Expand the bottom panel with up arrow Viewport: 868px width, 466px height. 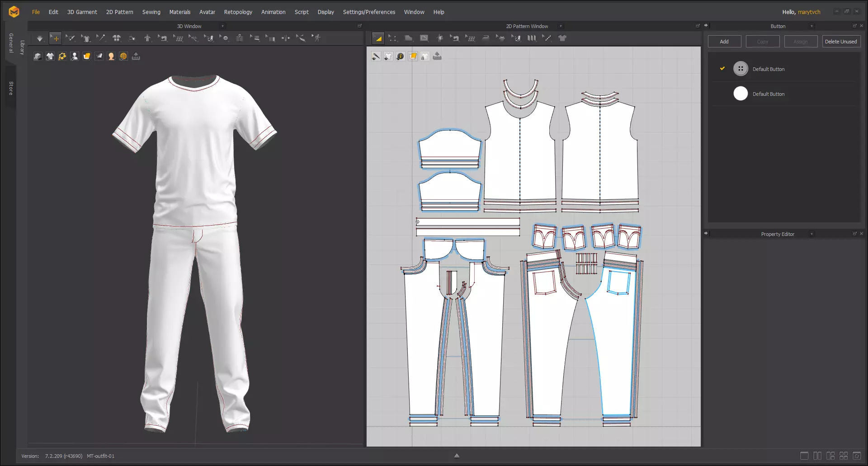pyautogui.click(x=457, y=456)
